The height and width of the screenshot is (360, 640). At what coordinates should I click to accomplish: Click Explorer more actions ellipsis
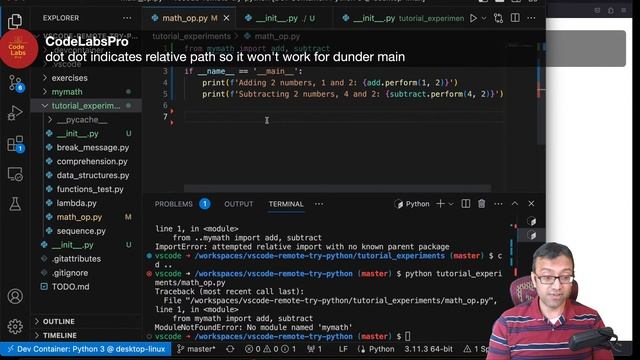(x=127, y=18)
